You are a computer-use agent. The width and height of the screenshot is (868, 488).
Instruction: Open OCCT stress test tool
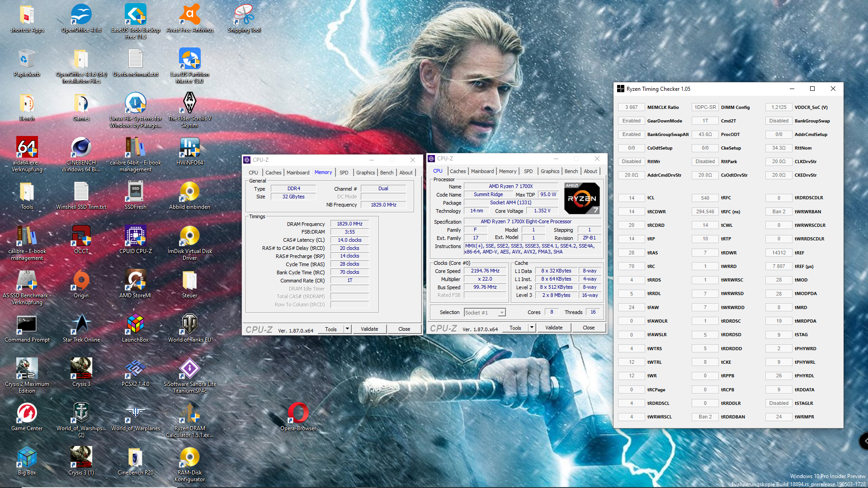point(81,235)
